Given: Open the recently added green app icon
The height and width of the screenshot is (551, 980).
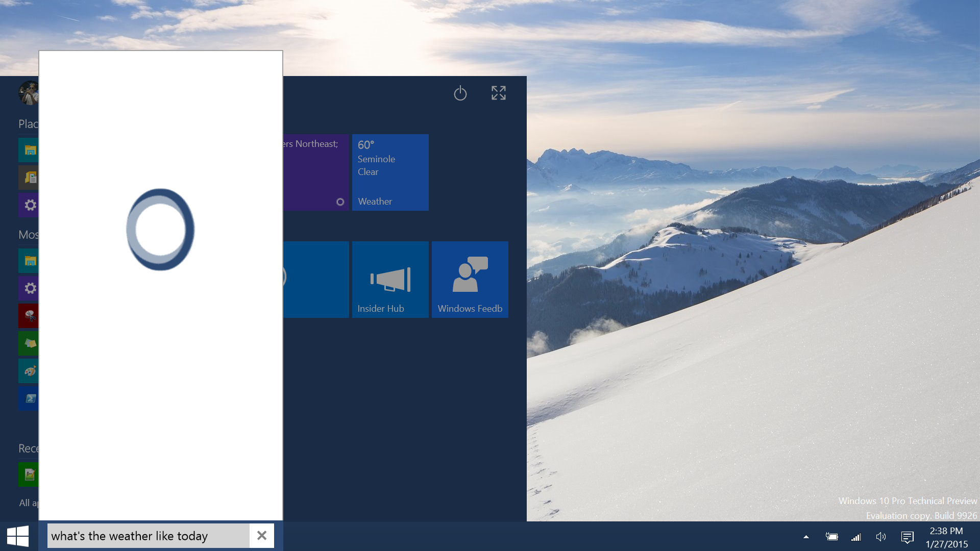Looking at the screenshot, I should click(x=29, y=474).
